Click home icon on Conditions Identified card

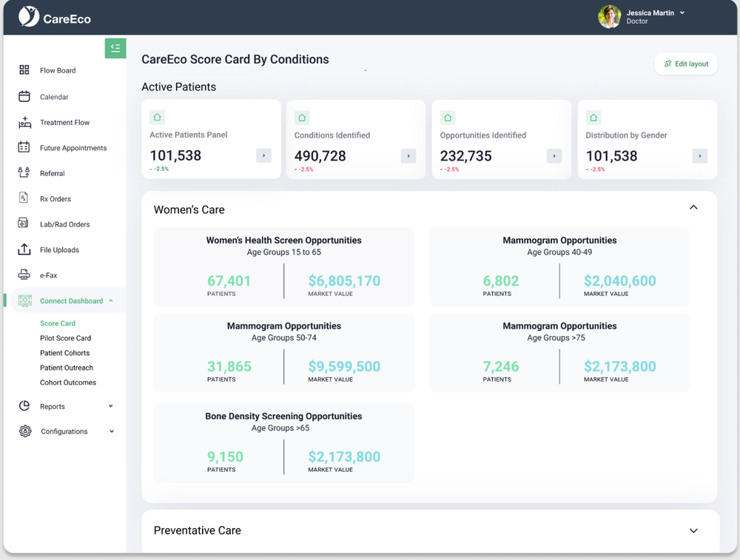pos(302,118)
